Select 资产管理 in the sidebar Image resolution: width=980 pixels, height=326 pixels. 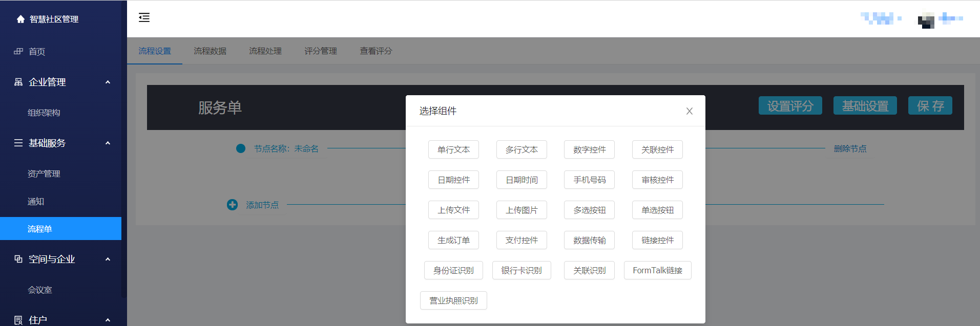tap(44, 174)
